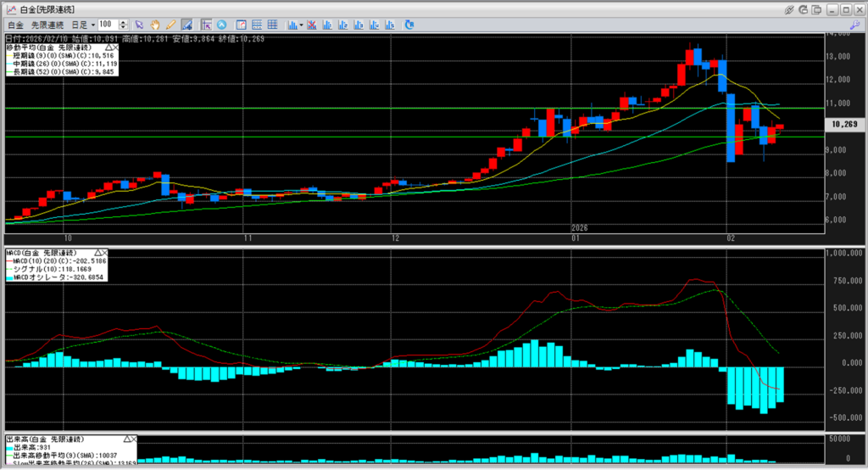Click the 白金 symbol menu item

click(15, 25)
